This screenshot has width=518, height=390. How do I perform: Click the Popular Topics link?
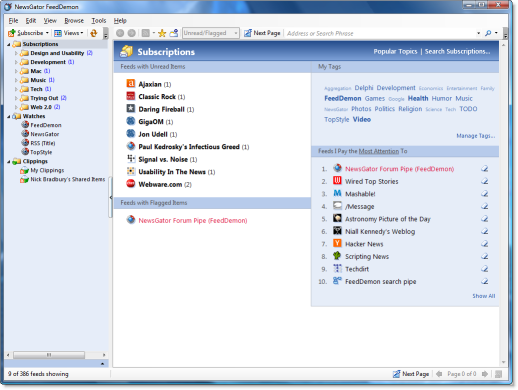click(x=395, y=51)
